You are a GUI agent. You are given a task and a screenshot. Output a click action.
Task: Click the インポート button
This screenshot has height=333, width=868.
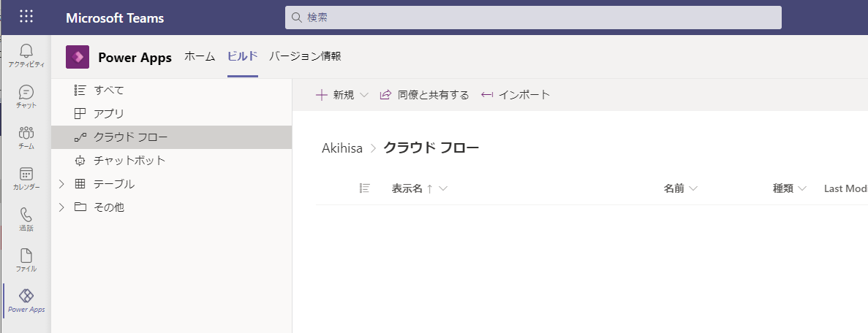pos(516,95)
